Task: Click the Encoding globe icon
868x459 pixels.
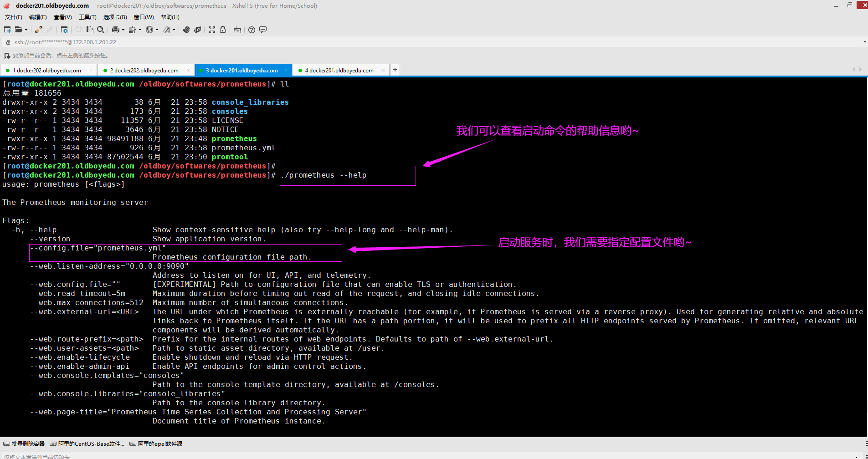Action: 149,30
